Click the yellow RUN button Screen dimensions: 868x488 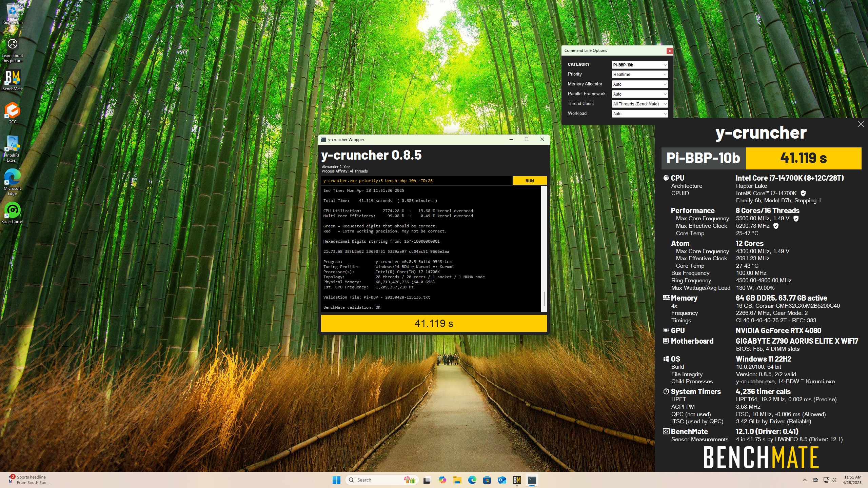530,181
